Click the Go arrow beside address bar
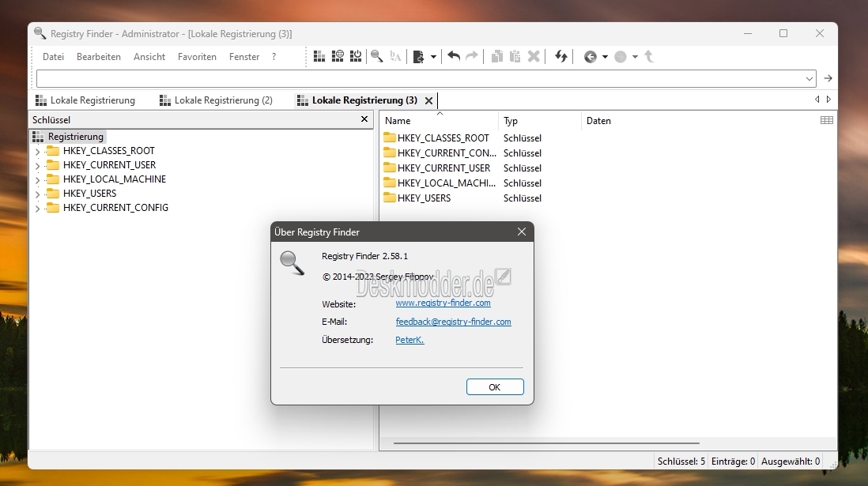The height and width of the screenshot is (486, 868). pyautogui.click(x=828, y=78)
